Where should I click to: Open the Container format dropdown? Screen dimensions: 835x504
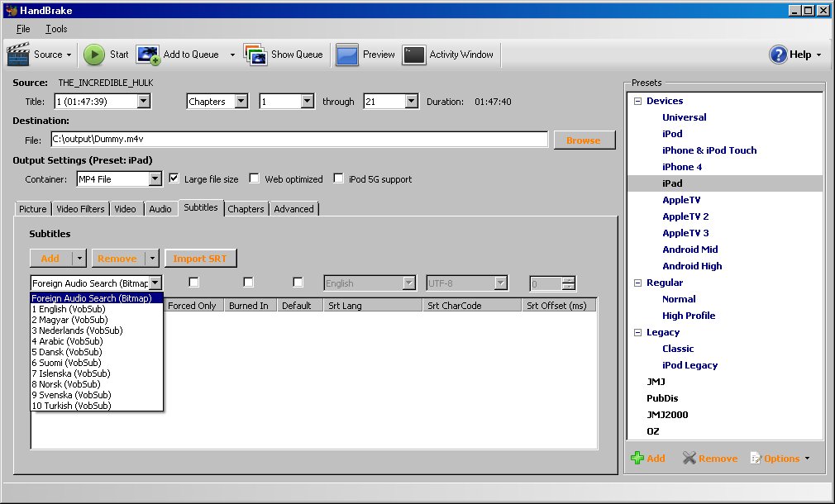(x=155, y=179)
